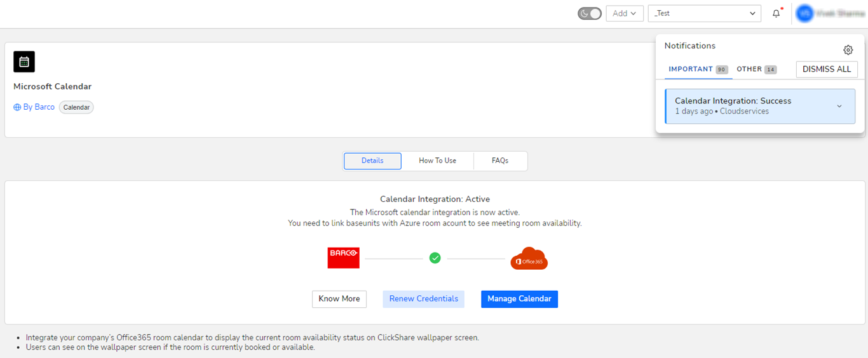
Task: Switch to the FAQs tab
Action: click(500, 161)
